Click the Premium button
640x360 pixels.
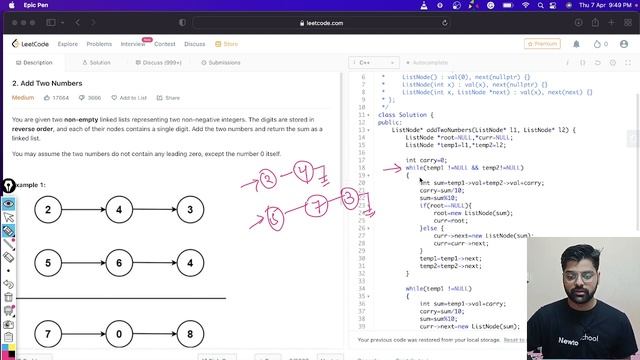542,44
